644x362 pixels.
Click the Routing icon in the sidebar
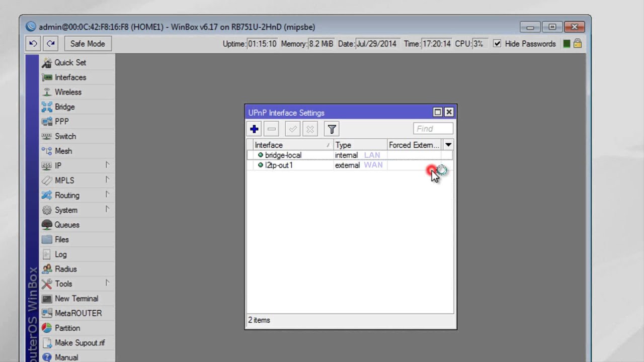click(47, 195)
